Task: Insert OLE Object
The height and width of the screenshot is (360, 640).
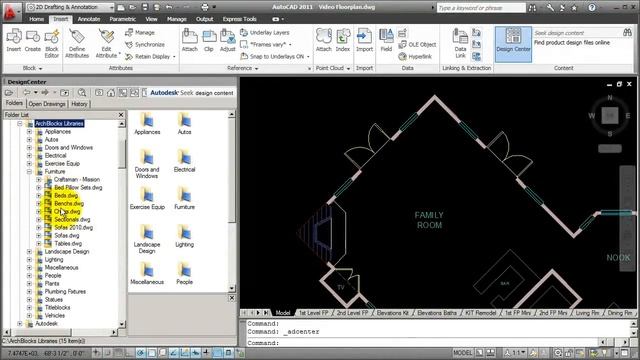Action: [417, 44]
